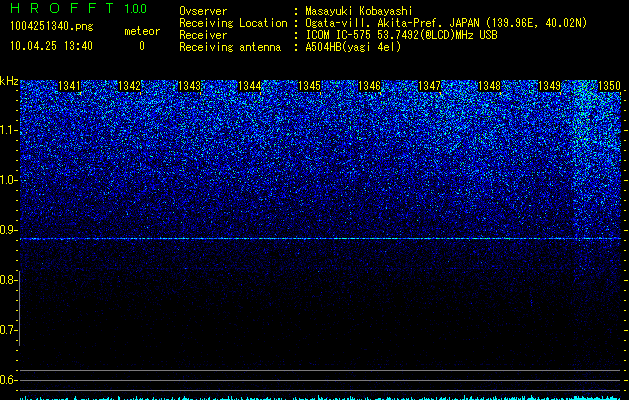The image size is (629, 400).
Task: Click the Receiving antenna label
Action: coord(230,47)
